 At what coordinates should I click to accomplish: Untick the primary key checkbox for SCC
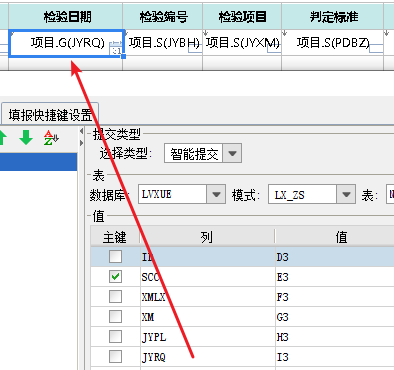click(x=115, y=277)
